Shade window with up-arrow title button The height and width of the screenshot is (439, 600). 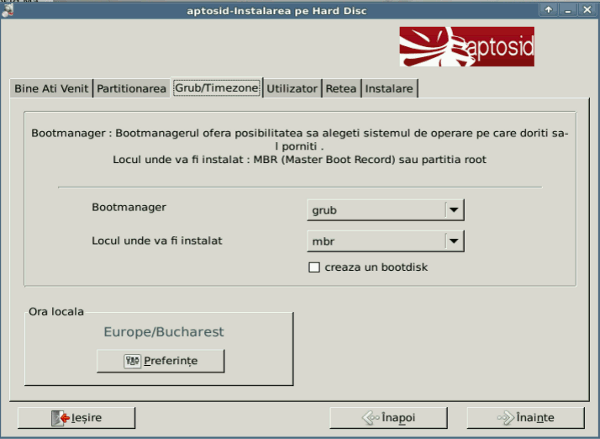[x=548, y=10]
